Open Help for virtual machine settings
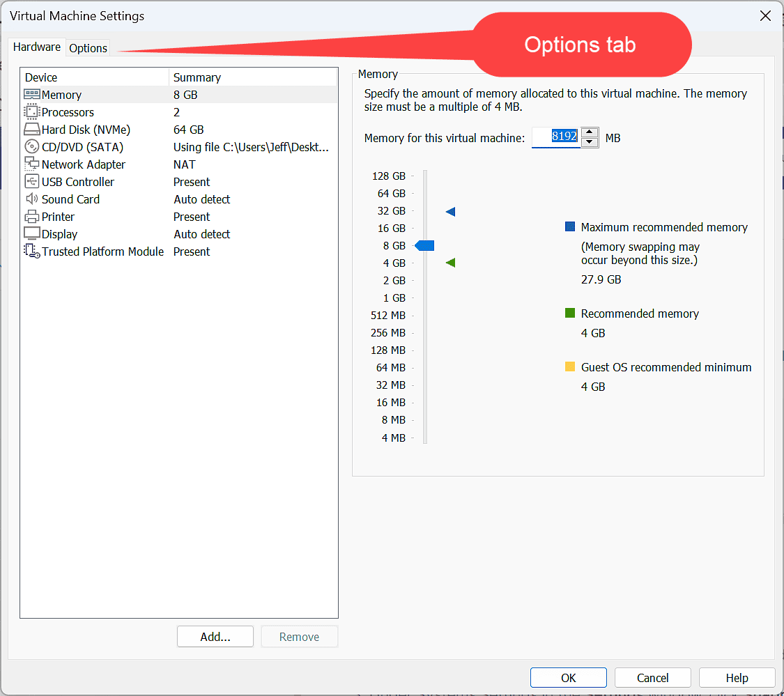The height and width of the screenshot is (696, 784). tap(737, 677)
